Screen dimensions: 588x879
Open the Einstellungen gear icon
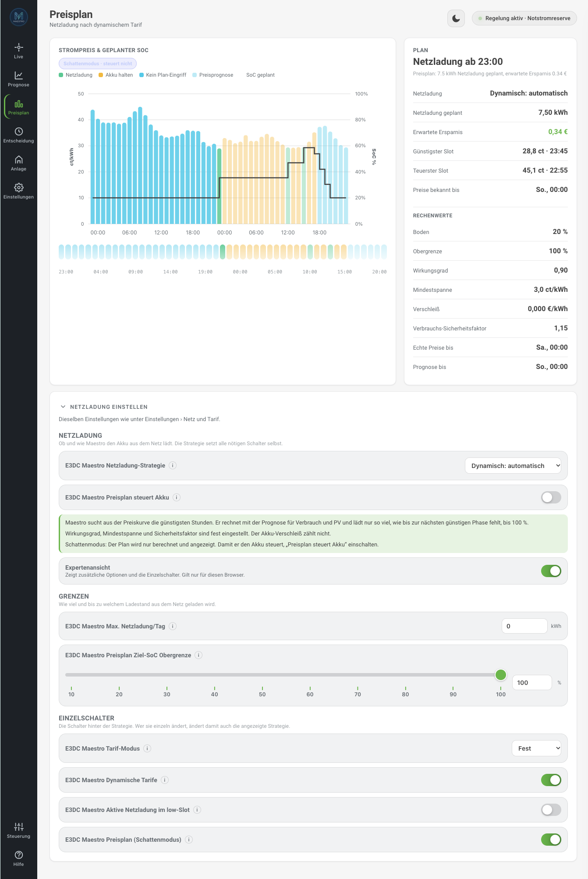pos(18,188)
